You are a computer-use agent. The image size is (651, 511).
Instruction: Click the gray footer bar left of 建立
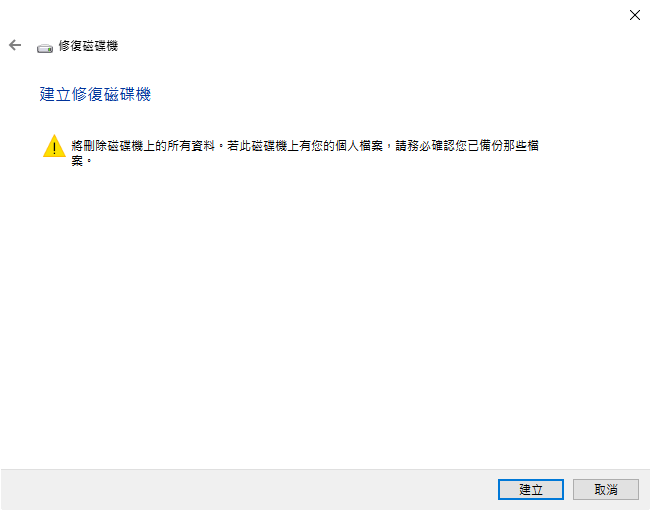(249, 489)
